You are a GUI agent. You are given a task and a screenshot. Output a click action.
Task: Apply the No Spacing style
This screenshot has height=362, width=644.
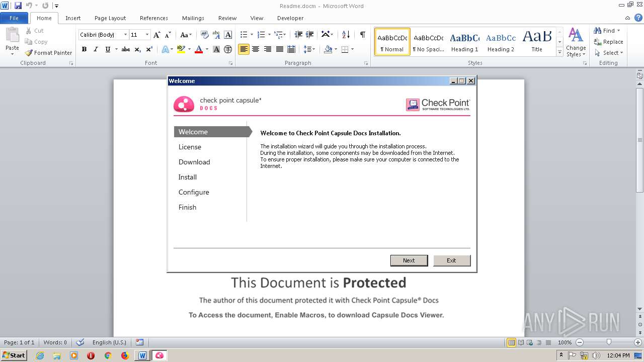[x=428, y=42]
